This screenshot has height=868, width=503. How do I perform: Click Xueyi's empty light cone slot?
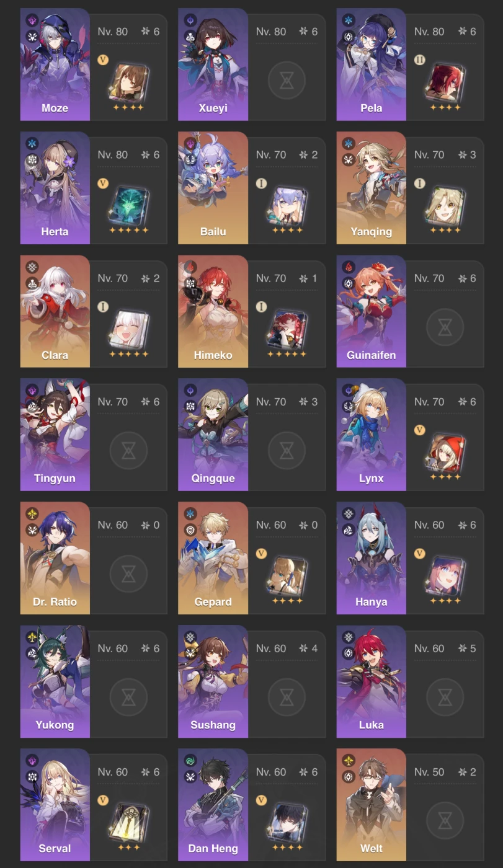tap(287, 80)
